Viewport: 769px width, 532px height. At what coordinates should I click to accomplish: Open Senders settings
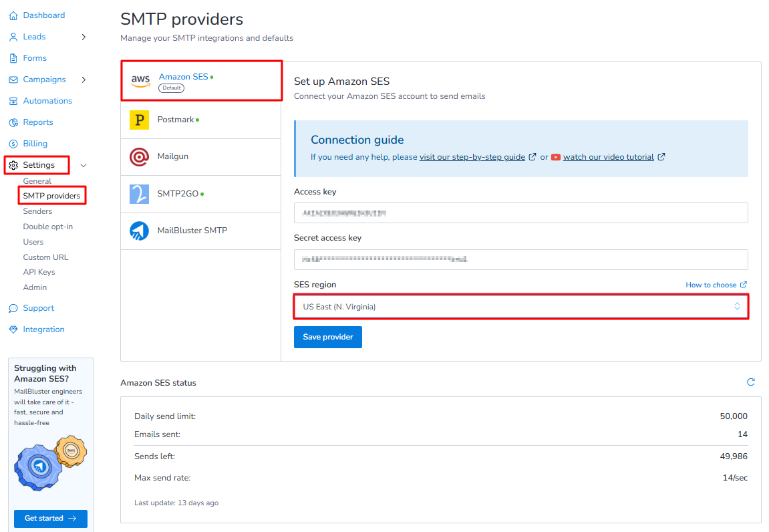click(x=38, y=211)
